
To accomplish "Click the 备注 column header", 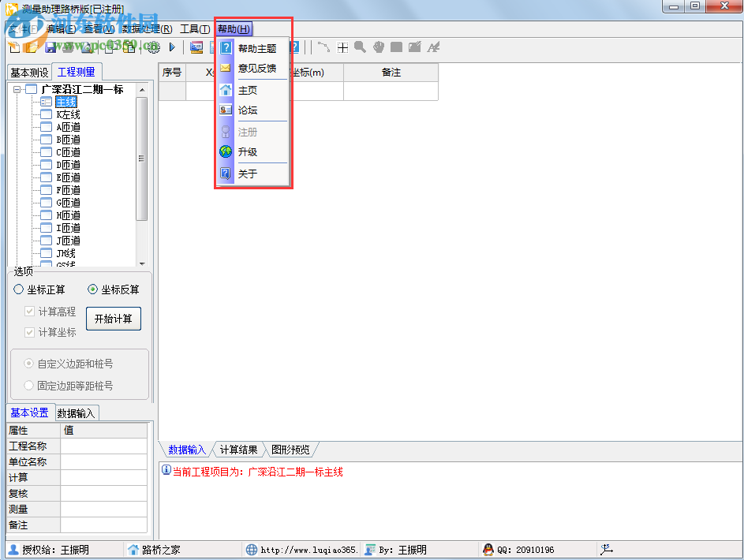I will [x=391, y=73].
